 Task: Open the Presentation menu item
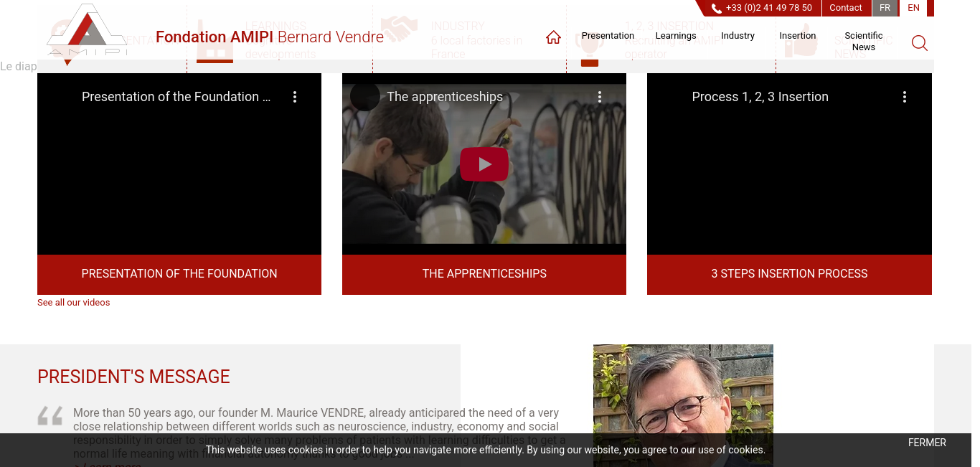click(608, 36)
